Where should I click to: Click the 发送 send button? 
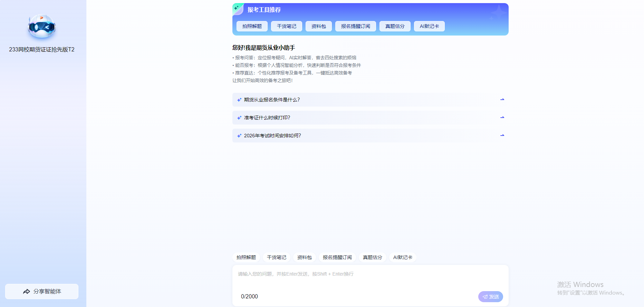pos(491,297)
